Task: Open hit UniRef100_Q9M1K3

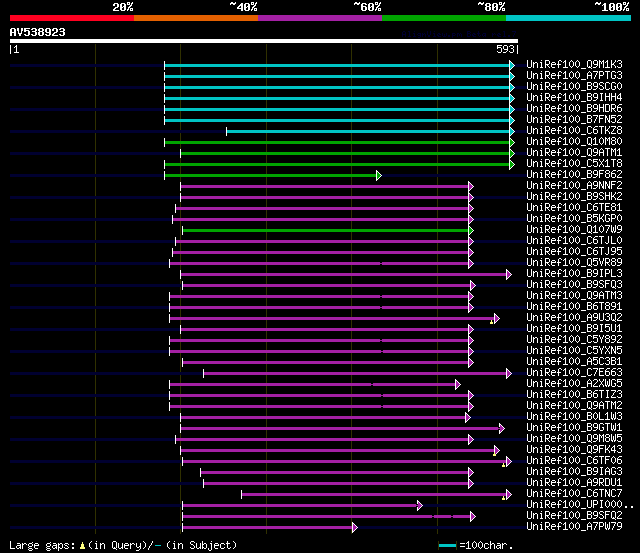Action: [x=574, y=64]
